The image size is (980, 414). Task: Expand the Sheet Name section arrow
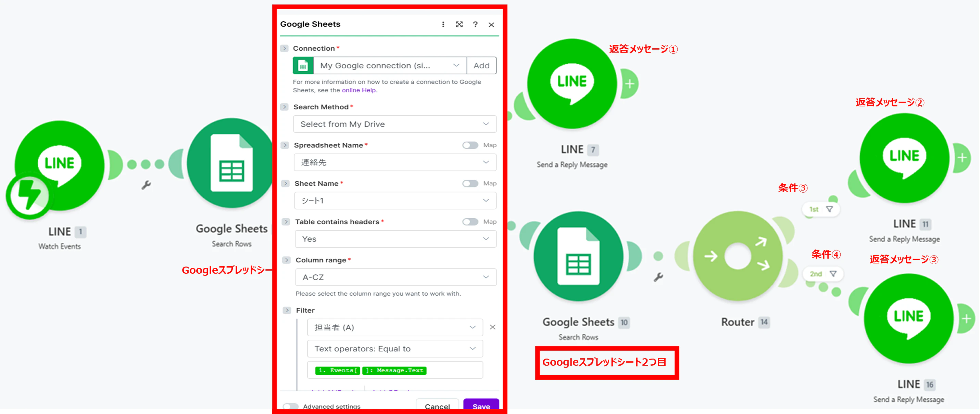[285, 184]
